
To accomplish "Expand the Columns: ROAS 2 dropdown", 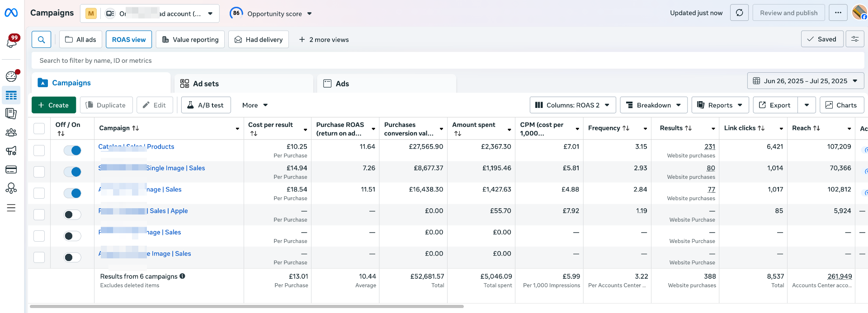I will [x=572, y=105].
